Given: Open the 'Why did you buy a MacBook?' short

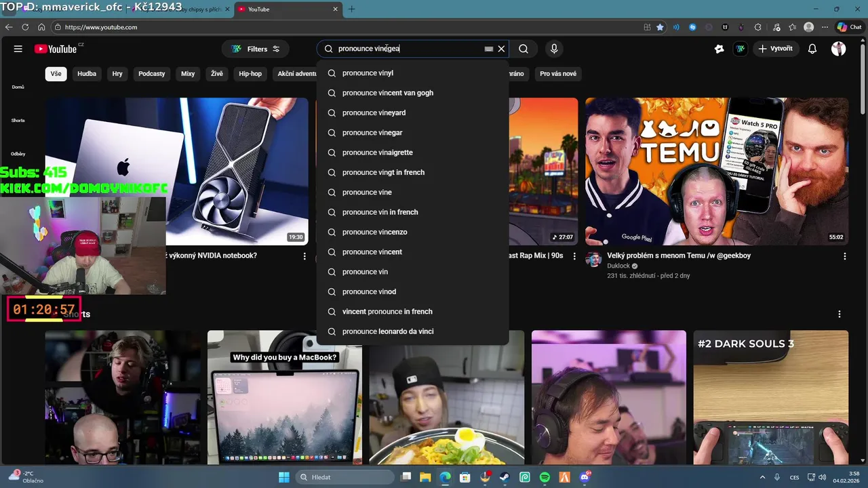Looking at the screenshot, I should tap(285, 397).
